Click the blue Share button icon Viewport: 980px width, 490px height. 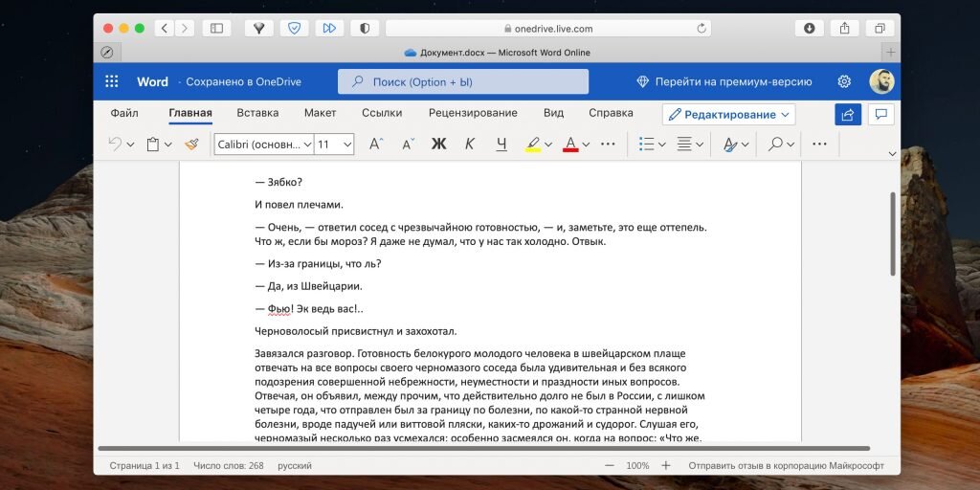tap(848, 115)
